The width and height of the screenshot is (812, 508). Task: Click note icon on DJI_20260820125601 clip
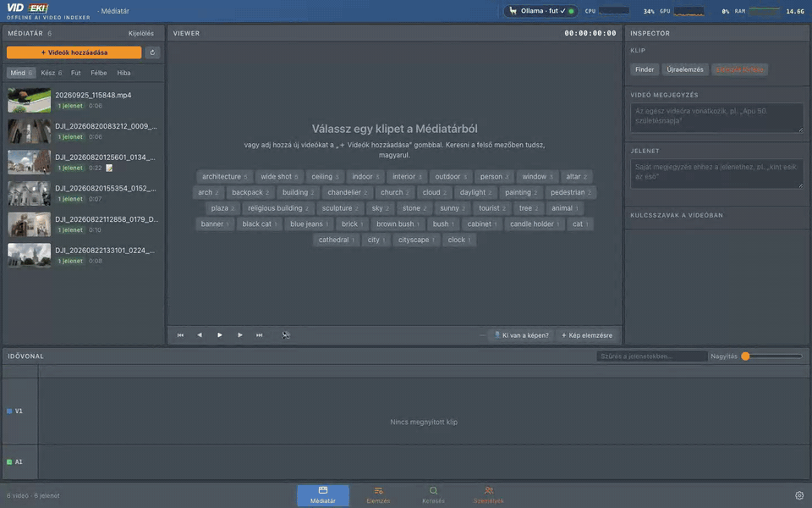(109, 168)
